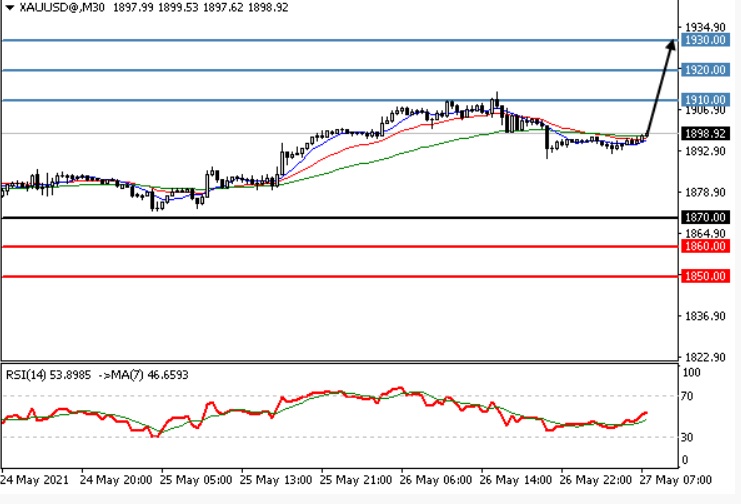741x504 pixels.
Task: Click the 24 May 2021 date label
Action: [34, 480]
